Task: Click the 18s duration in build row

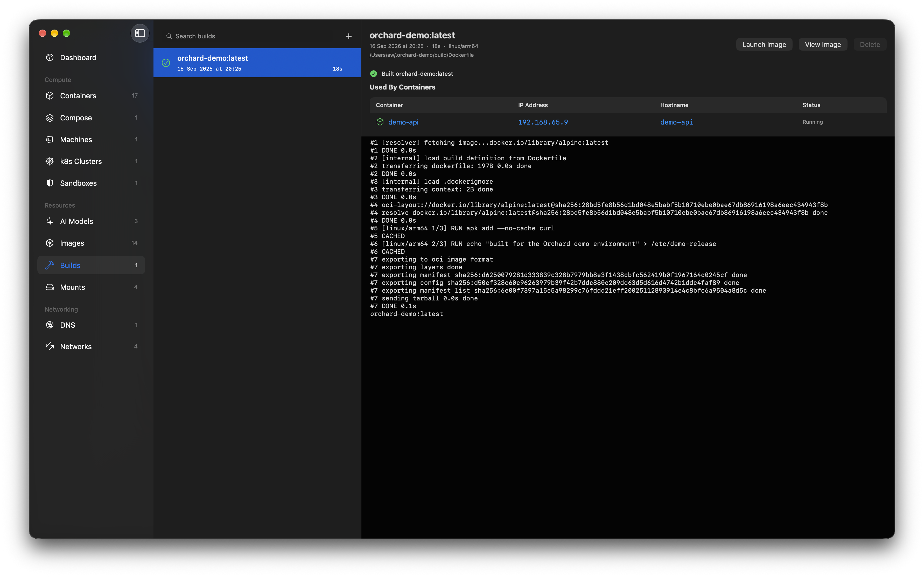Action: [337, 69]
